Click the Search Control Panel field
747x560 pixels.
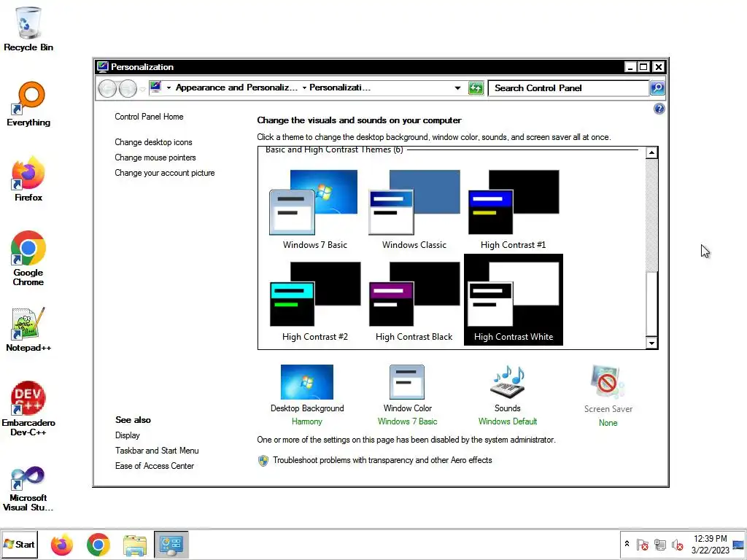coord(568,88)
